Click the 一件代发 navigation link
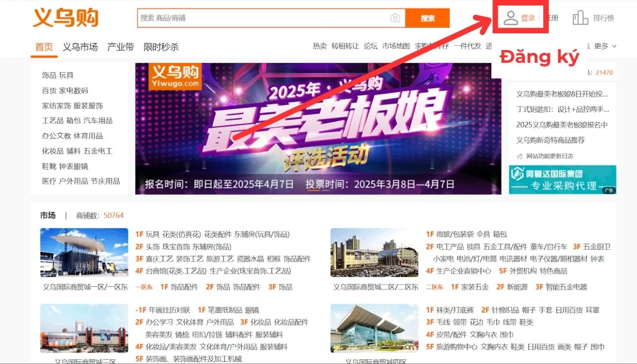 point(467,46)
